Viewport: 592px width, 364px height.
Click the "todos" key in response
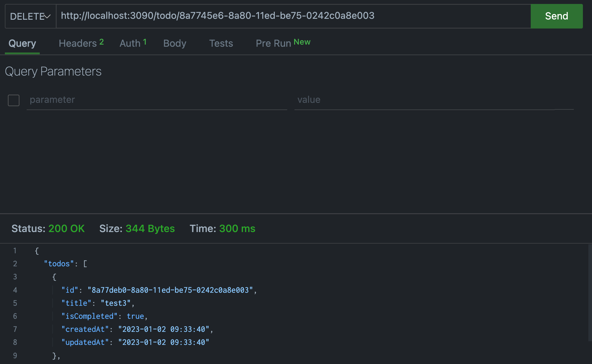(x=59, y=264)
